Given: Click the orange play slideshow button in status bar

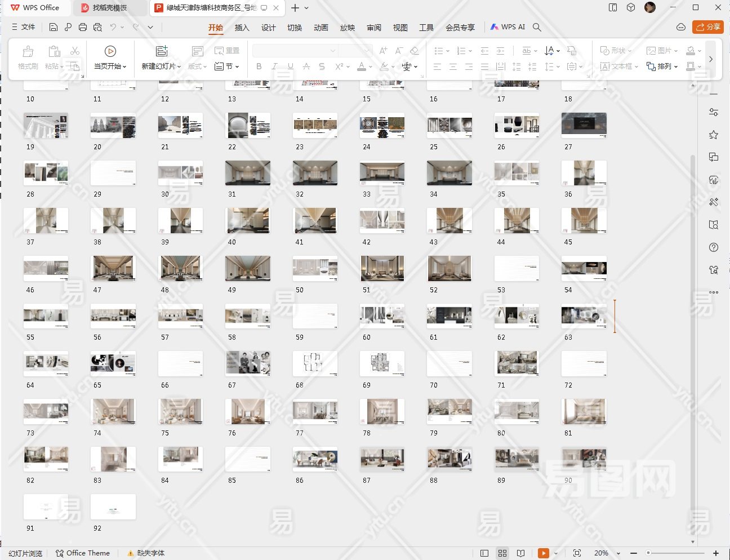Looking at the screenshot, I should (x=543, y=553).
